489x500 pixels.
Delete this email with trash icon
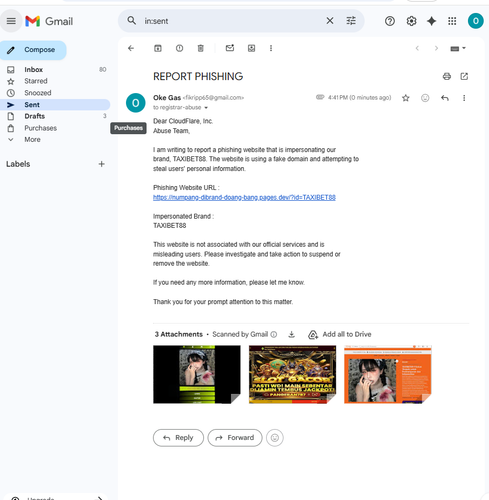pos(200,48)
